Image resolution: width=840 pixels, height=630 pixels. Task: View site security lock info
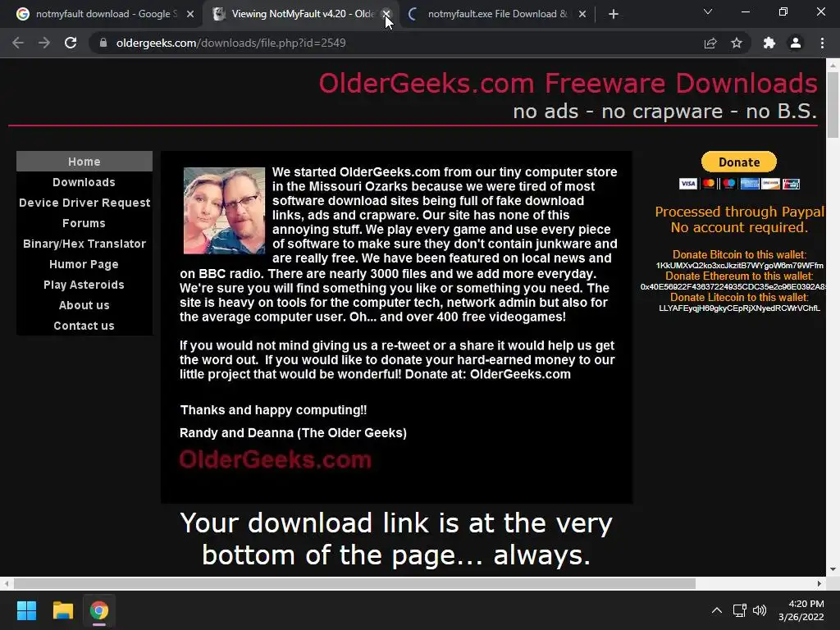point(103,43)
